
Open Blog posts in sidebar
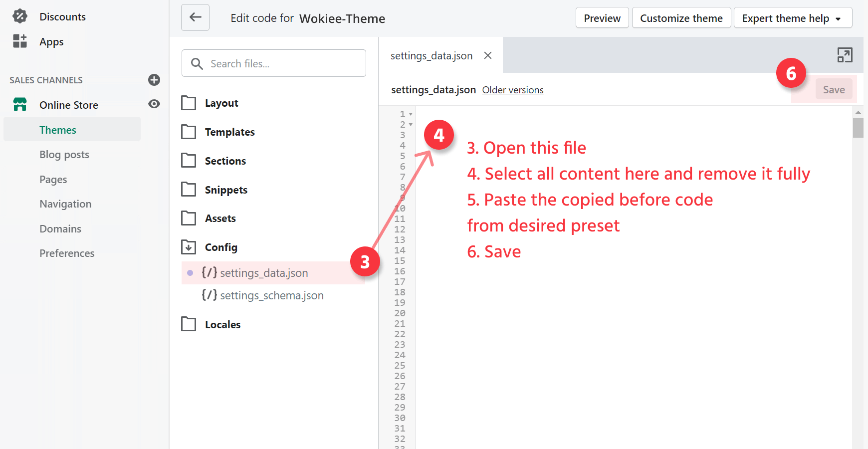(x=64, y=155)
